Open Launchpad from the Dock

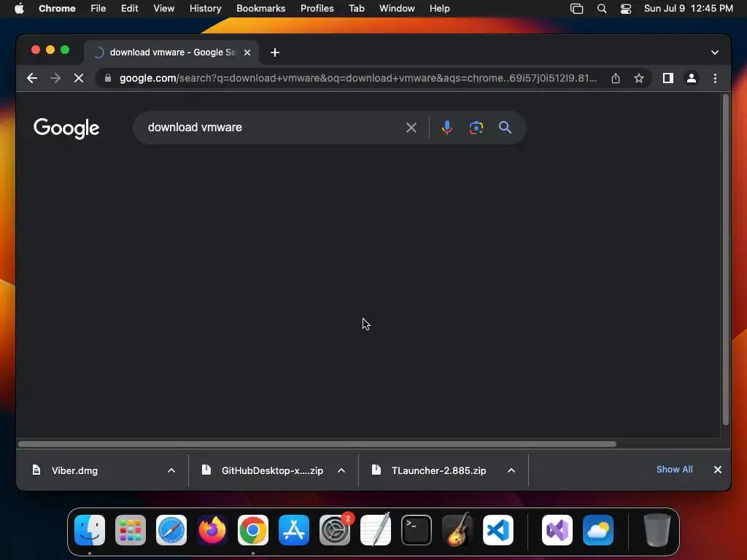click(131, 530)
